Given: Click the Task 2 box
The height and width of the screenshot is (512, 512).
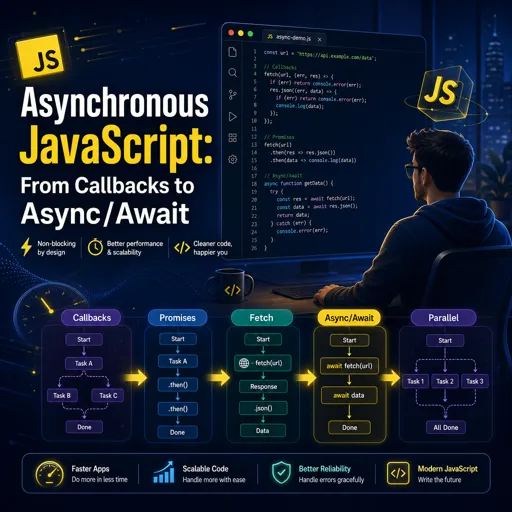Looking at the screenshot, I should point(445,381).
